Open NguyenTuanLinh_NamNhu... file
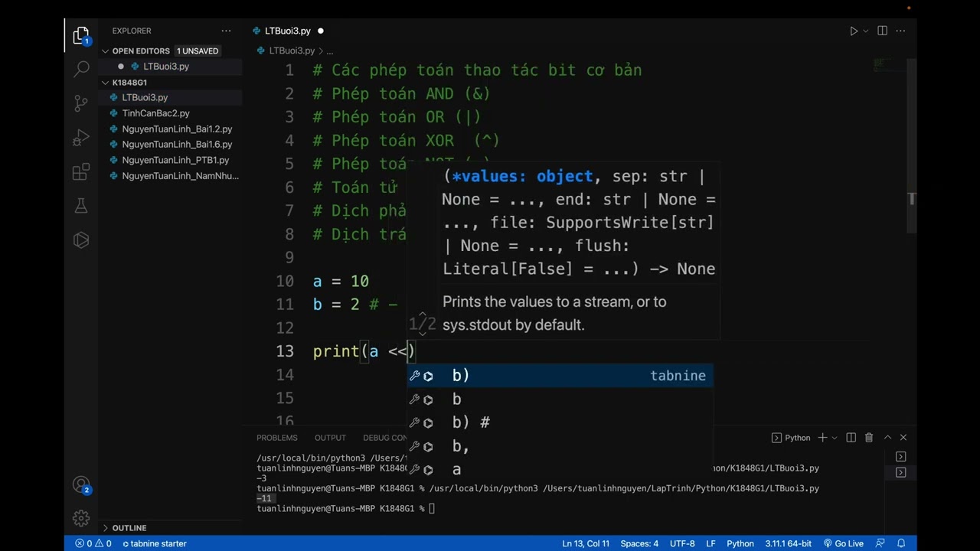The width and height of the screenshot is (980, 551). click(180, 176)
